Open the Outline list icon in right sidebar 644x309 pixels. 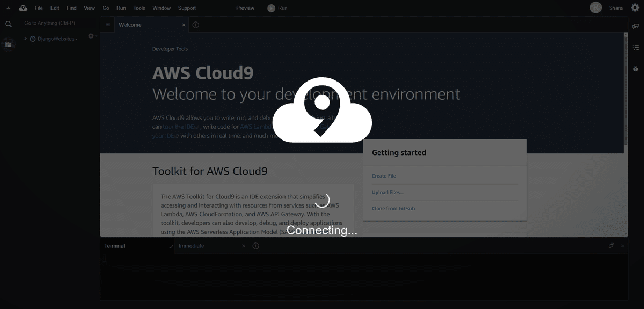tap(635, 47)
